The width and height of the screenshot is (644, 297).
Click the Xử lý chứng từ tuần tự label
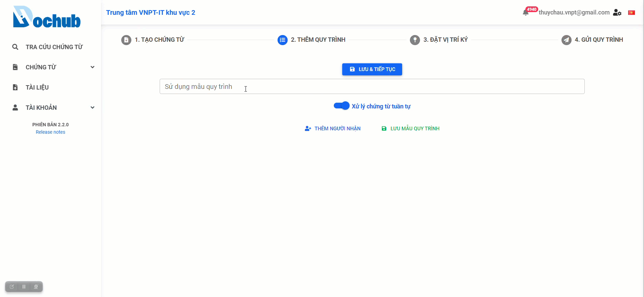click(381, 106)
